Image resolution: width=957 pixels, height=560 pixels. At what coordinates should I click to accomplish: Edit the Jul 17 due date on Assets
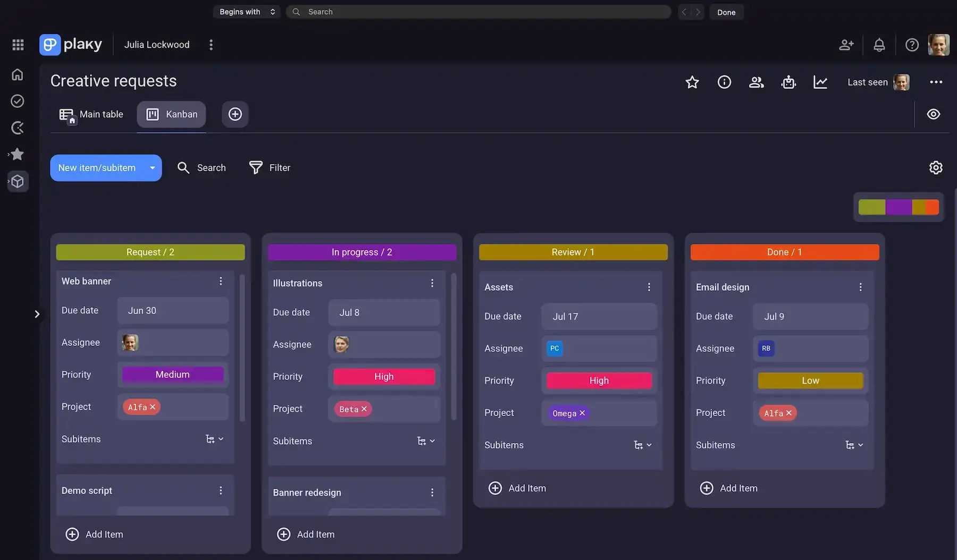[599, 317]
